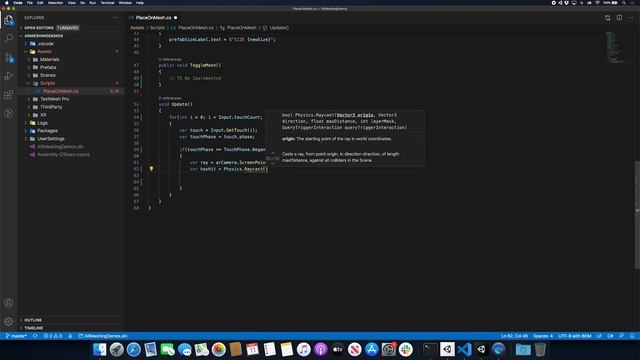Expand the .vscode folder

coord(71,44)
